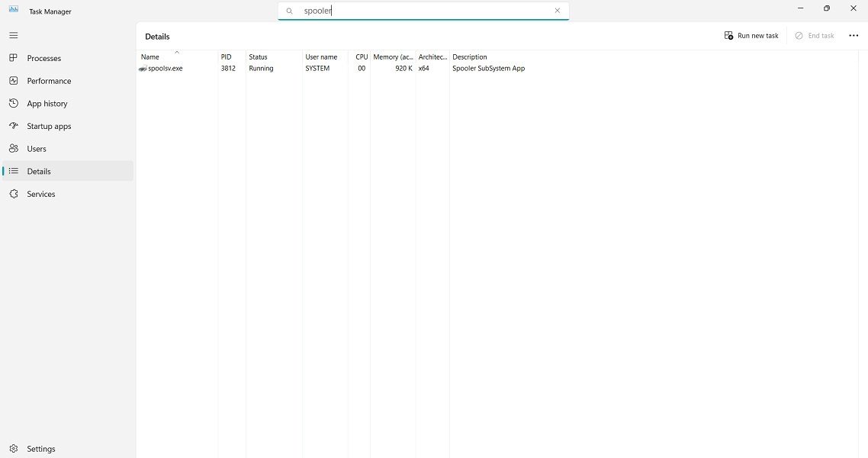Click the End task button
Screen dimensions: 868x458
pyautogui.click(x=815, y=35)
